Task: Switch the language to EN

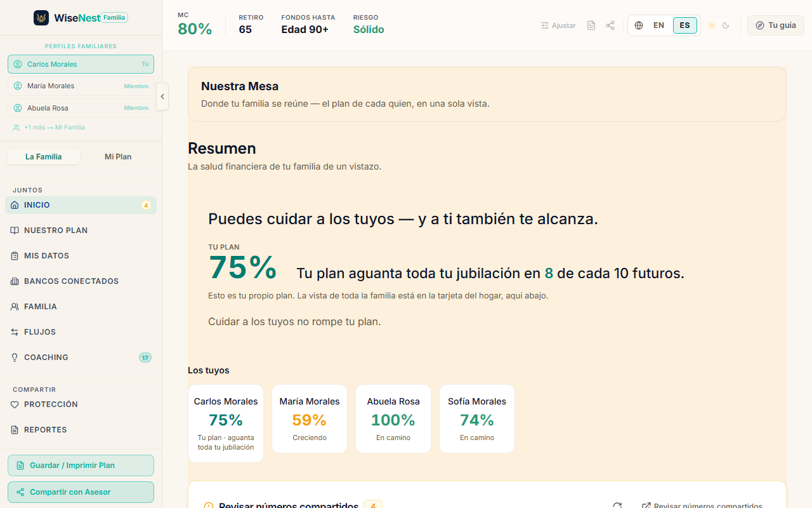Action: [x=658, y=25]
